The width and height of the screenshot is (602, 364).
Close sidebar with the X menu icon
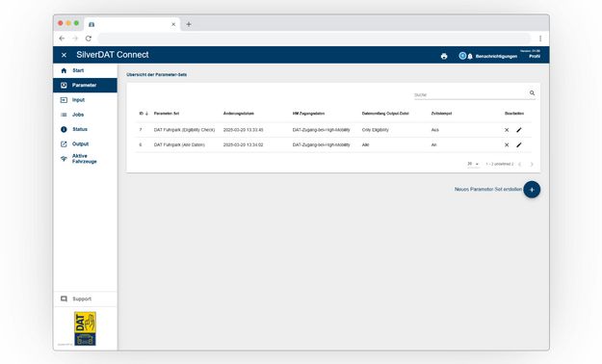coord(65,55)
